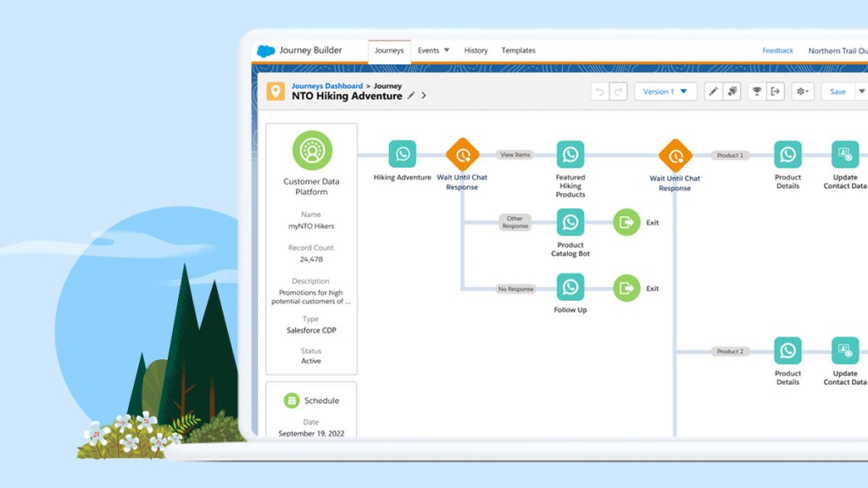Click the Feedback link
The height and width of the screenshot is (488, 868).
[x=777, y=51]
